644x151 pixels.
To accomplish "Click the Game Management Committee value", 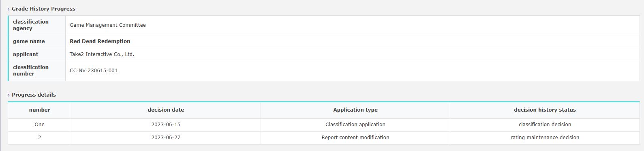I will point(108,25).
